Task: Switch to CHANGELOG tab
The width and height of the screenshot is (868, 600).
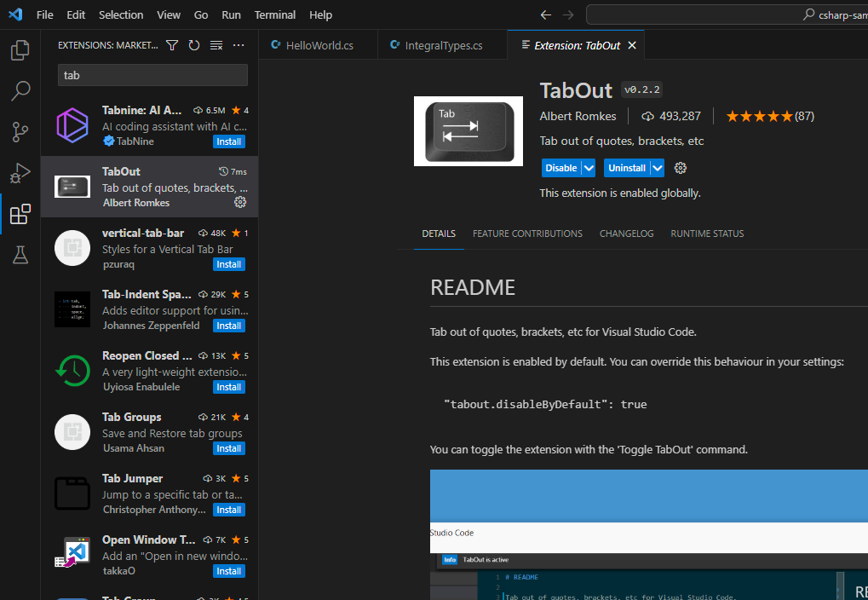Action: click(626, 234)
